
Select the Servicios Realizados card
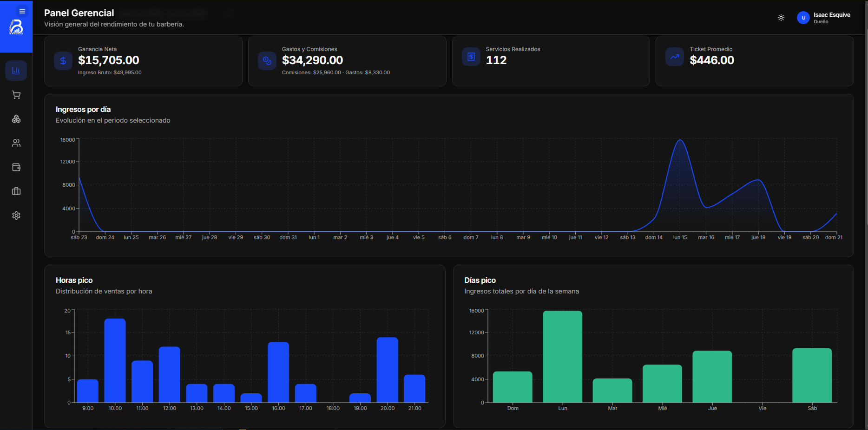coord(551,61)
